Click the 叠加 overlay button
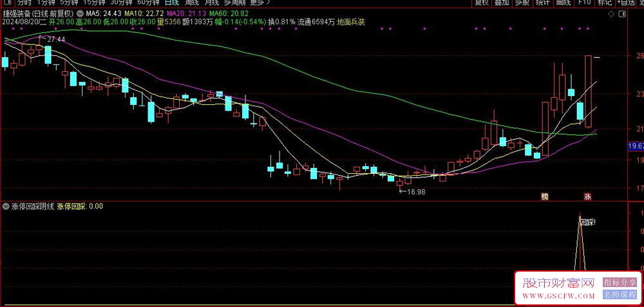The height and width of the screenshot is (307, 644). tap(502, 2)
